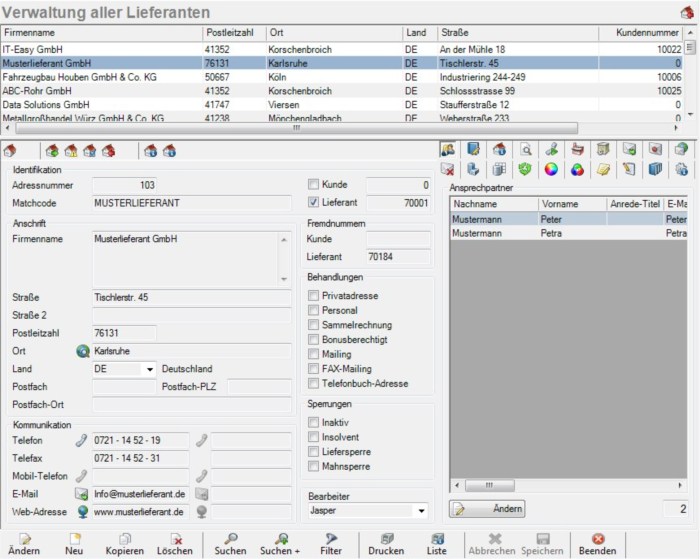Enable the FAX-Mailing checkbox
Image resolution: width=700 pixels, height=559 pixels.
coord(313,369)
